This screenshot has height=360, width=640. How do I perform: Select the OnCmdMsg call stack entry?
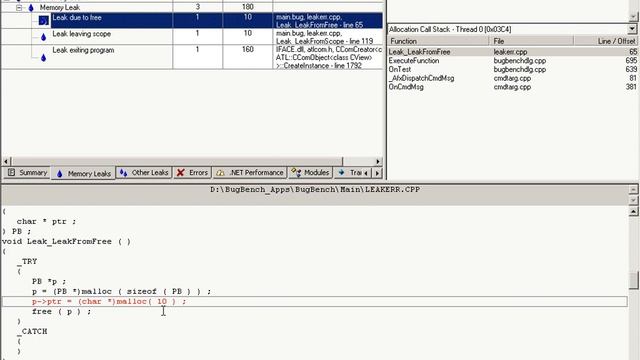point(513,87)
